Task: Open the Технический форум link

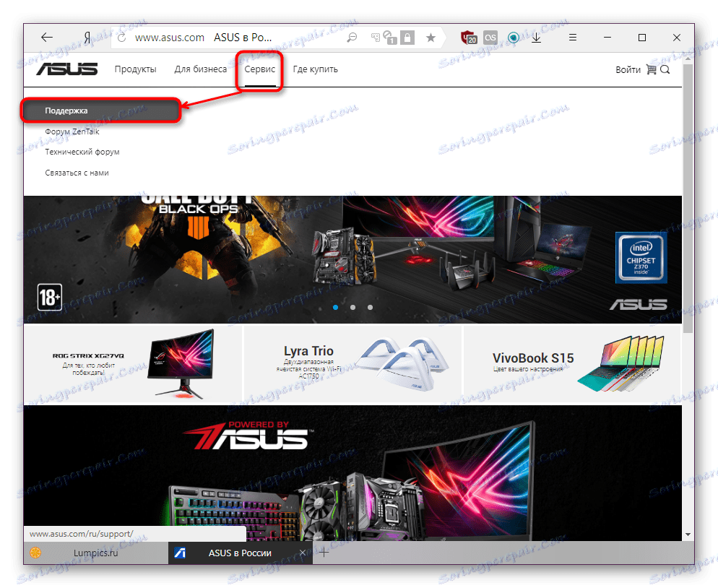Action: click(82, 152)
